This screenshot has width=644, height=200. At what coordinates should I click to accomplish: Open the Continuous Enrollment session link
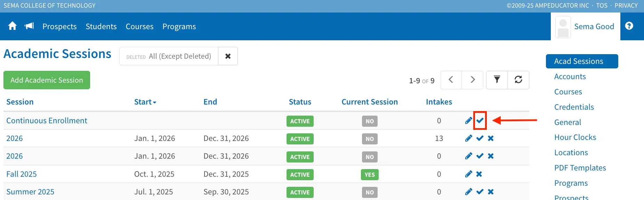click(x=47, y=120)
